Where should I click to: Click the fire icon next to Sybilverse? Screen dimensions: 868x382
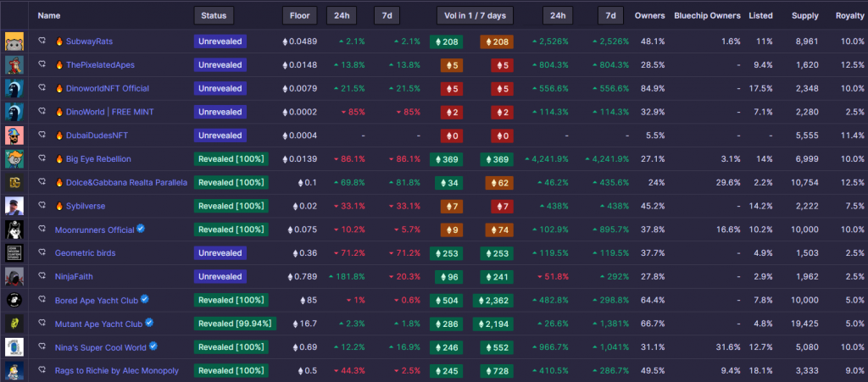coord(59,206)
